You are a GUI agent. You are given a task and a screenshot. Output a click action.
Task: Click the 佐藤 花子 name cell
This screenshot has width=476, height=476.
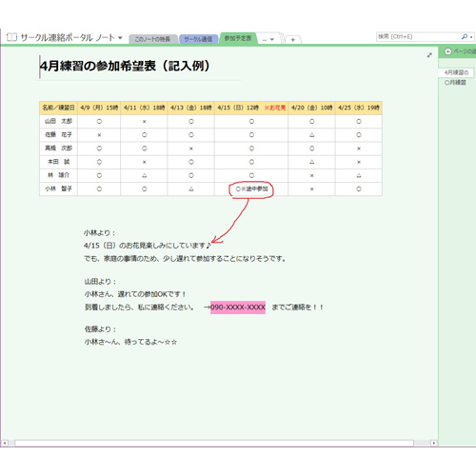(59, 135)
